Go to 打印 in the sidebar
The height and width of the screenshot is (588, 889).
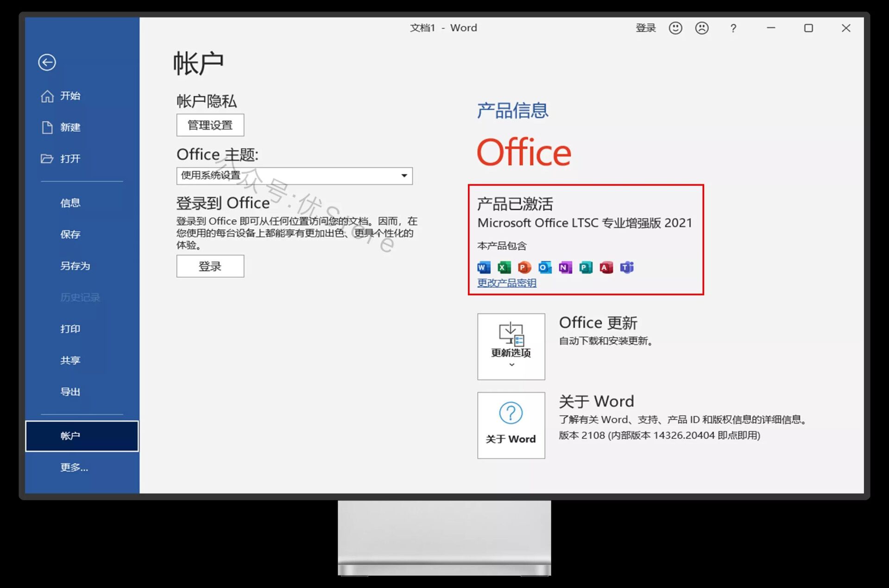[70, 329]
